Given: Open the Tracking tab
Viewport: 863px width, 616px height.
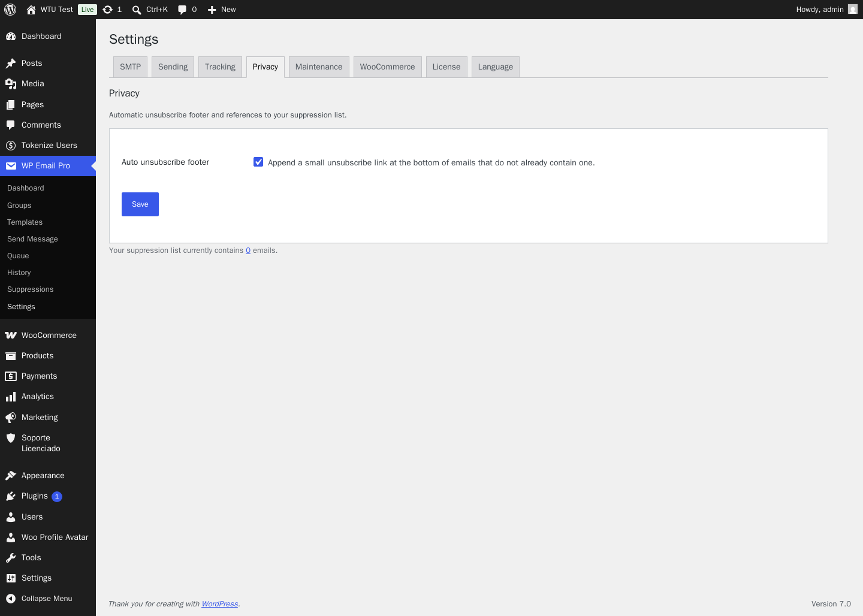Looking at the screenshot, I should pos(220,67).
